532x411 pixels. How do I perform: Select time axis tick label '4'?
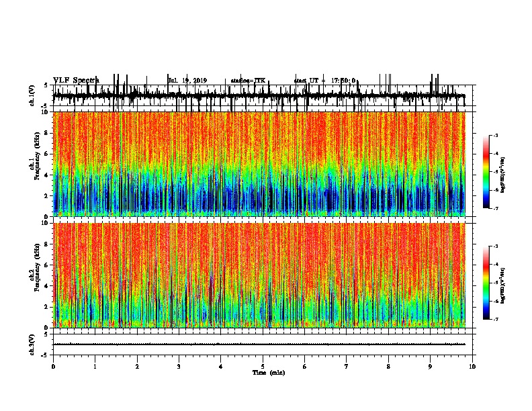coord(220,367)
